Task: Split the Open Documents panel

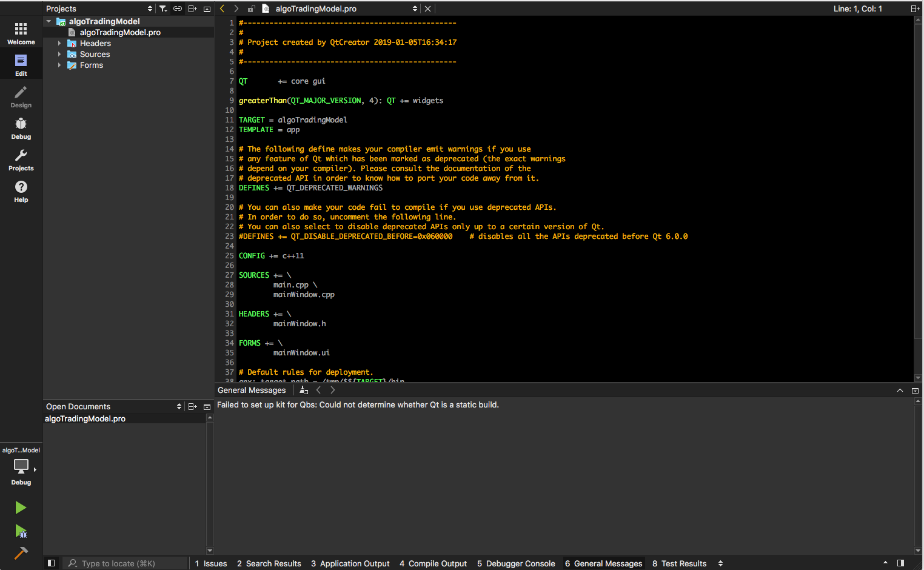Action: pyautogui.click(x=192, y=406)
